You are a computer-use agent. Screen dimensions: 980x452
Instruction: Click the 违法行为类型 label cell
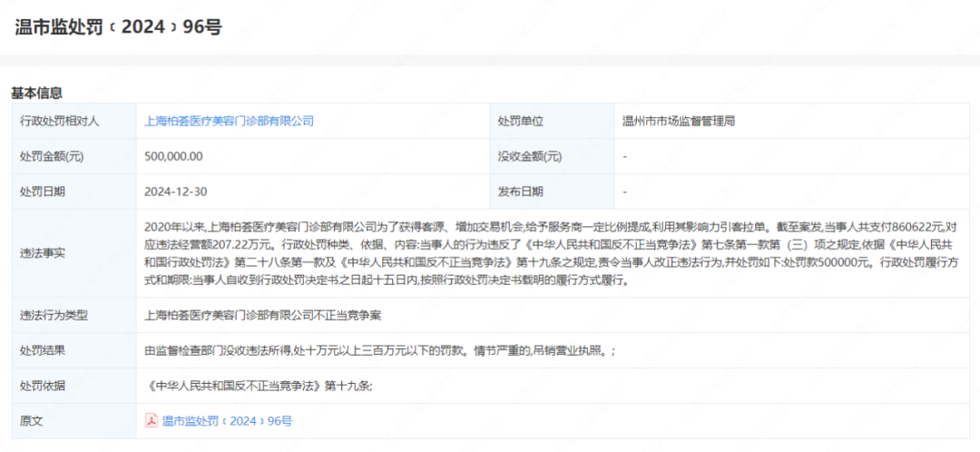tap(74, 315)
